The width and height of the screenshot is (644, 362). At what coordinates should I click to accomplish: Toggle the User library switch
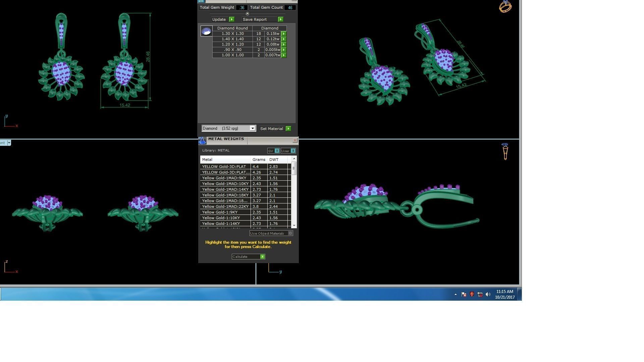[x=293, y=151]
